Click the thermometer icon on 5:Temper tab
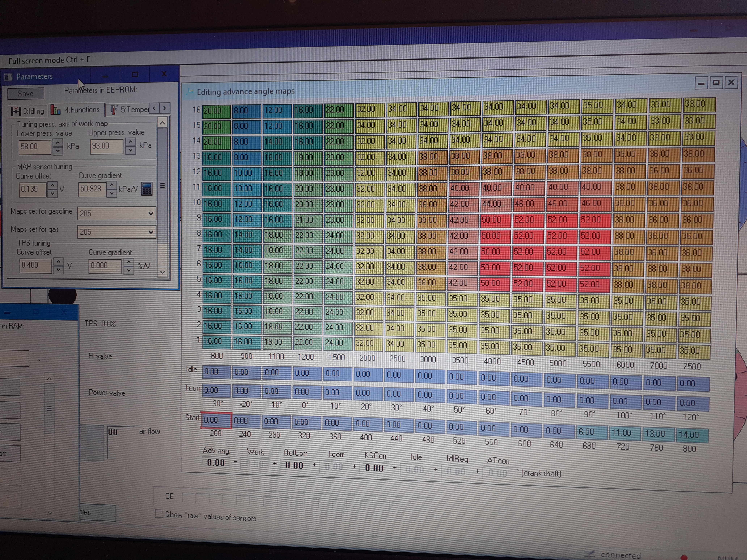Screen dimensions: 747x560 114,110
